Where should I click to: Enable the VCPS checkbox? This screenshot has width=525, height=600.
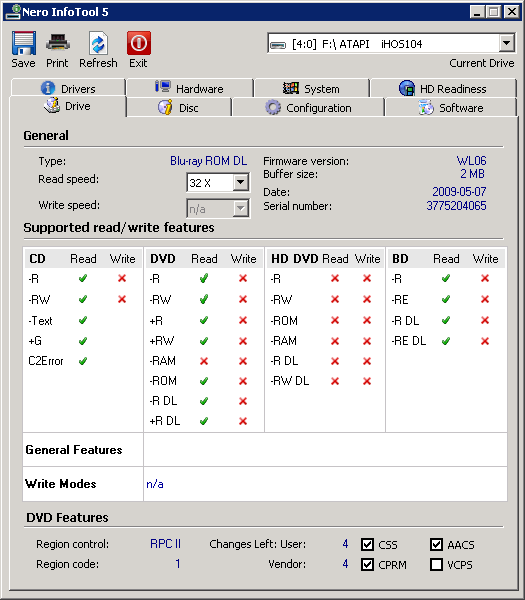tap(436, 564)
